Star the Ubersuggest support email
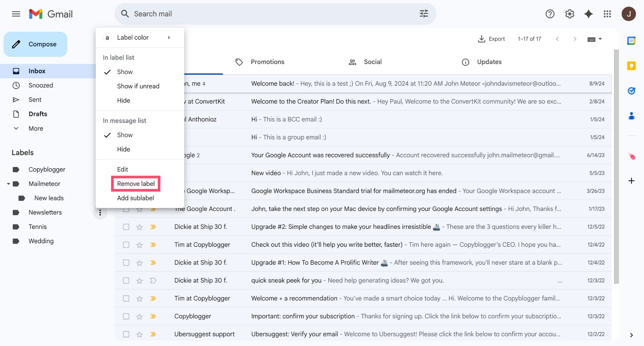The width and height of the screenshot is (644, 346). click(139, 334)
